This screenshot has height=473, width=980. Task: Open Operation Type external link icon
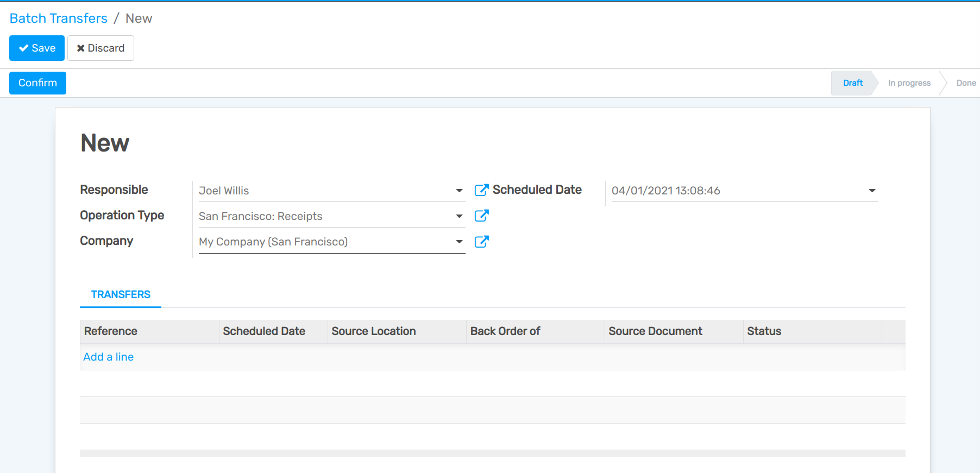click(481, 216)
